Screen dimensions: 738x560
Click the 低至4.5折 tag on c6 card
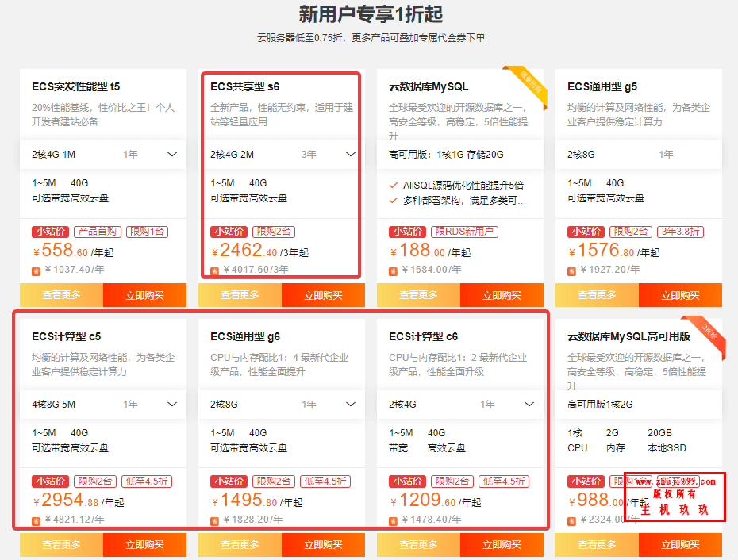(x=504, y=481)
